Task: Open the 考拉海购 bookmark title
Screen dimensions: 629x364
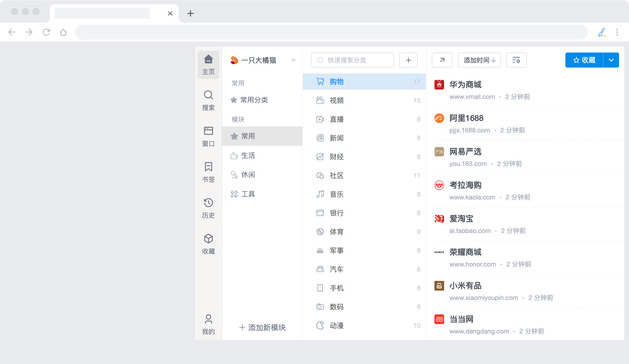Action: tap(465, 185)
